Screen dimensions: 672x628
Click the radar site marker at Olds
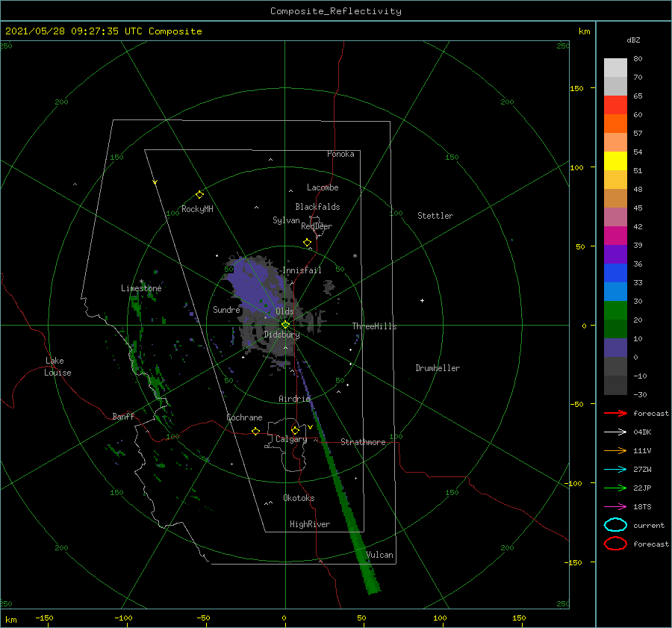(285, 325)
